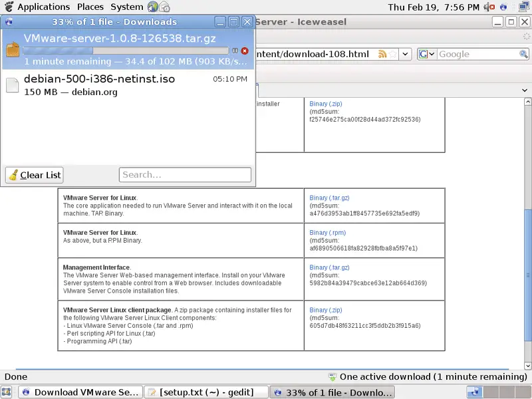This screenshot has height=399, width=532.
Task: Click the page scrollbar up arrow
Action: point(527,102)
